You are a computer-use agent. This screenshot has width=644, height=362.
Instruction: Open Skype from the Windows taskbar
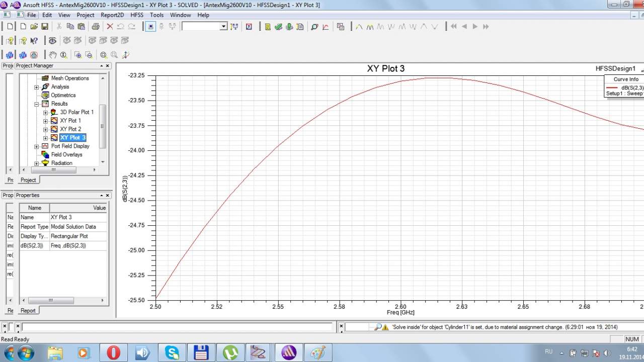(x=173, y=352)
